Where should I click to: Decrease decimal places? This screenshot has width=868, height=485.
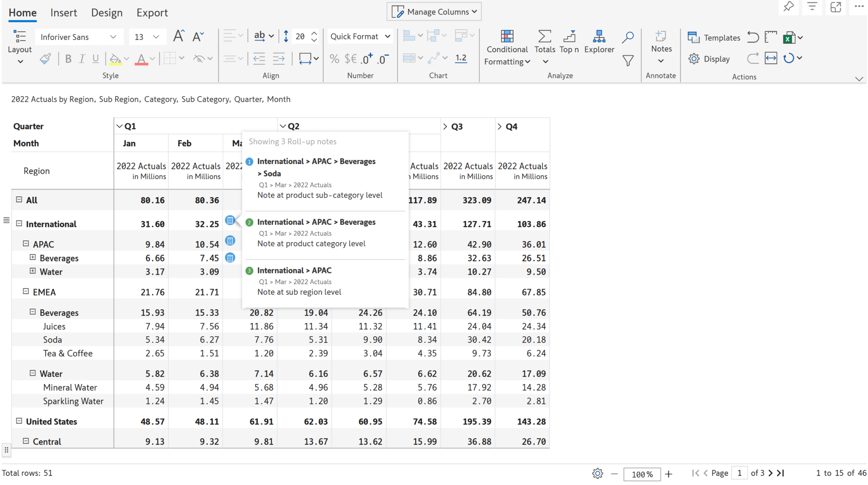pos(383,59)
